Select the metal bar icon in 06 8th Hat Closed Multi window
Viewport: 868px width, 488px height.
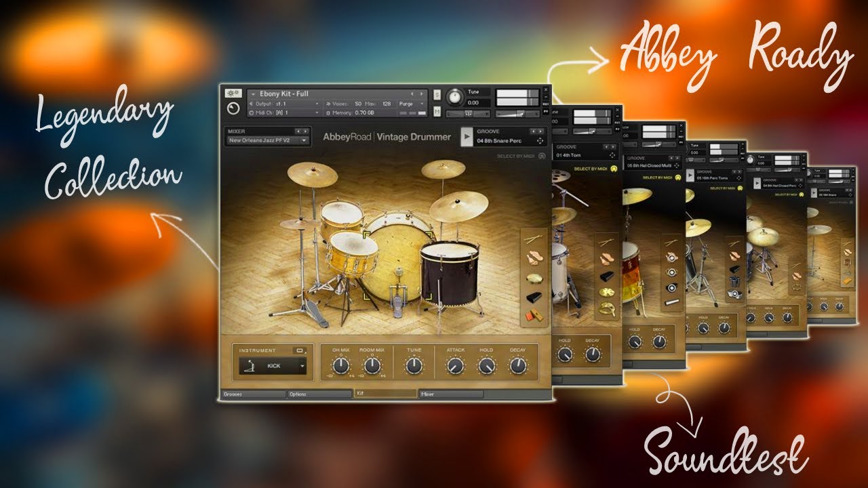pyautogui.click(x=671, y=301)
